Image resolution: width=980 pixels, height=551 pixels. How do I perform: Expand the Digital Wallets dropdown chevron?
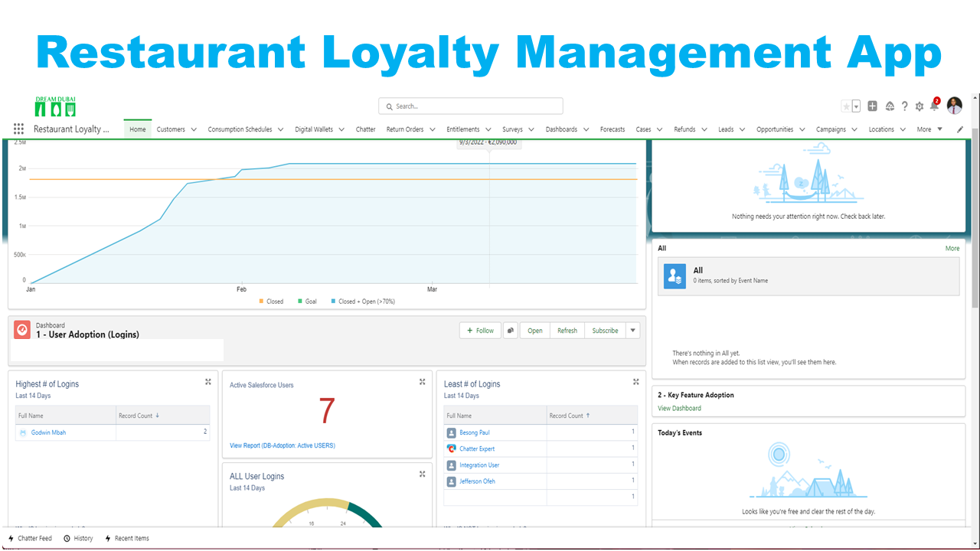[342, 129]
